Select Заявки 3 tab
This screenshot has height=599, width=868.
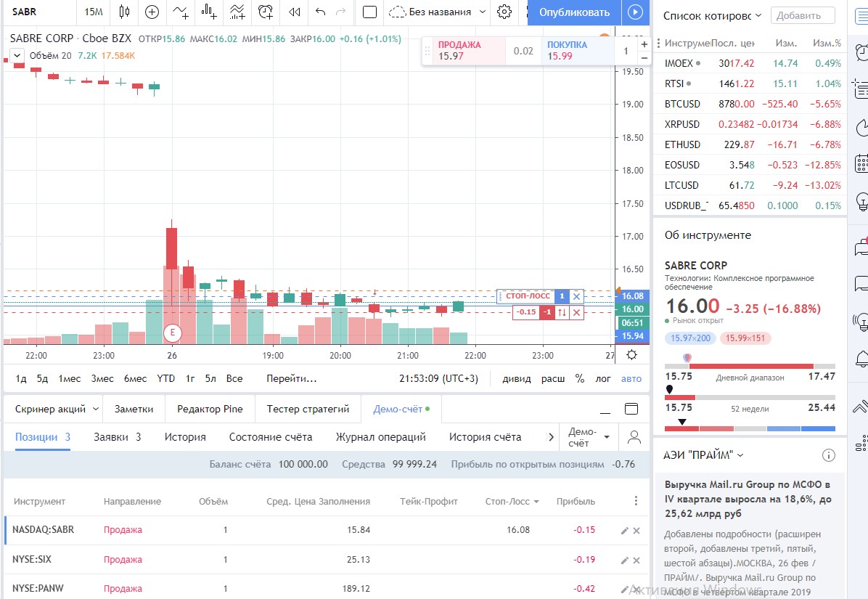click(x=118, y=437)
